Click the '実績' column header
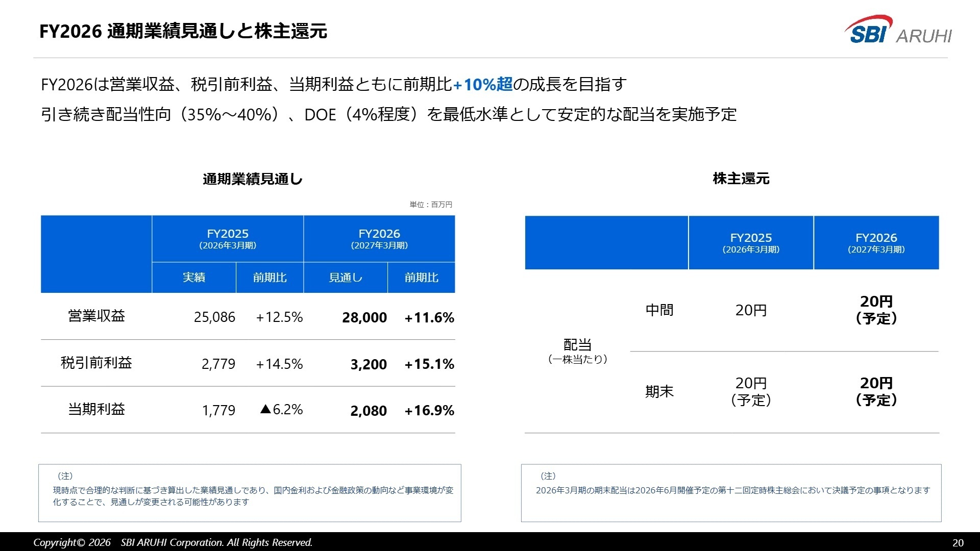The width and height of the screenshot is (980, 551). tap(194, 278)
